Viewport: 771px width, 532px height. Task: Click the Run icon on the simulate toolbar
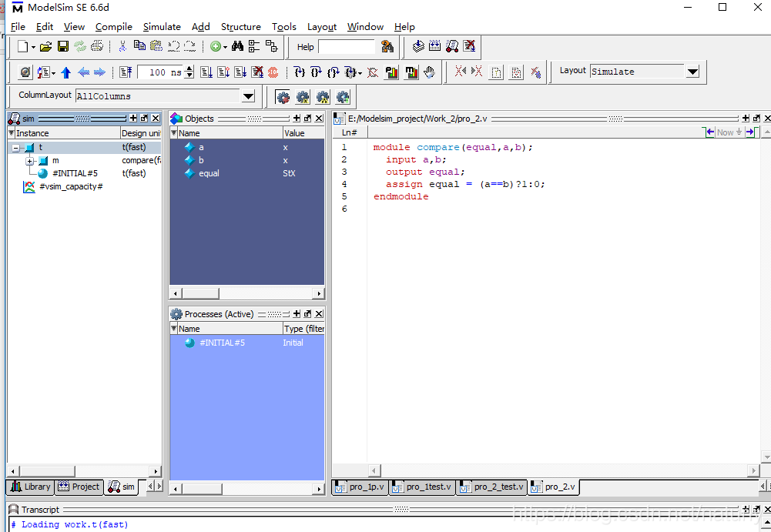tap(206, 71)
